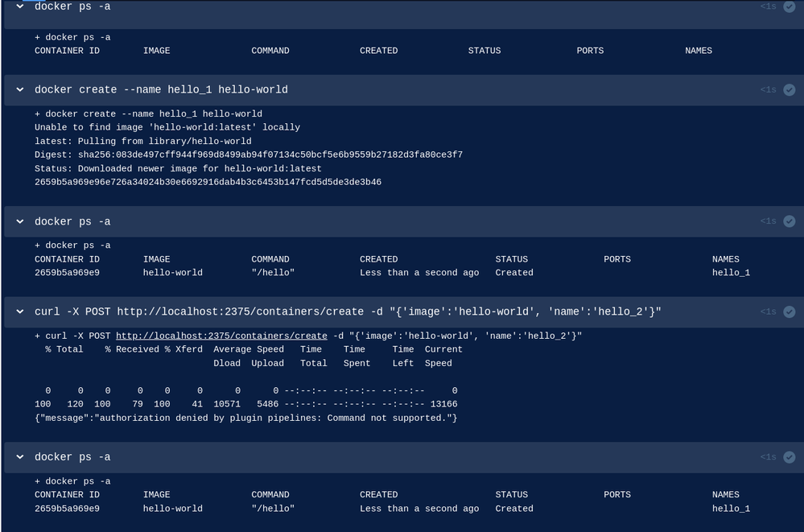Click the "Left" label in curl output
The image size is (804, 532).
(x=403, y=363)
